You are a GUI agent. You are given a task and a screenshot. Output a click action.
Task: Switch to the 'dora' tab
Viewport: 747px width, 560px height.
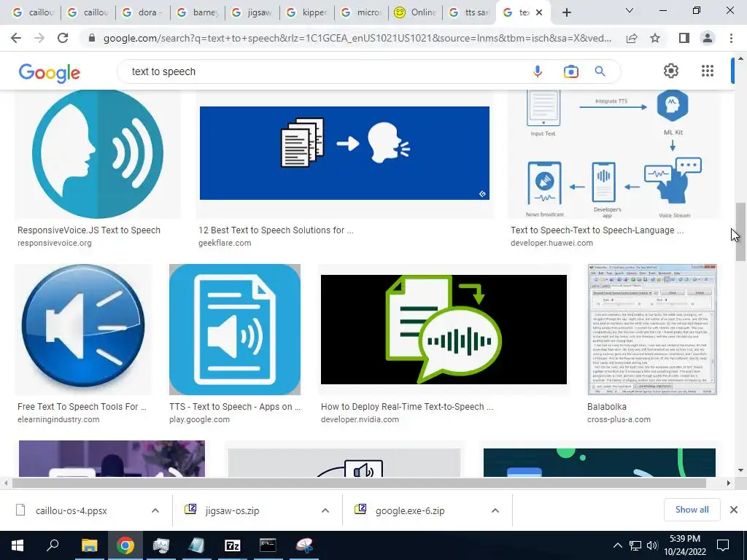coord(143,12)
